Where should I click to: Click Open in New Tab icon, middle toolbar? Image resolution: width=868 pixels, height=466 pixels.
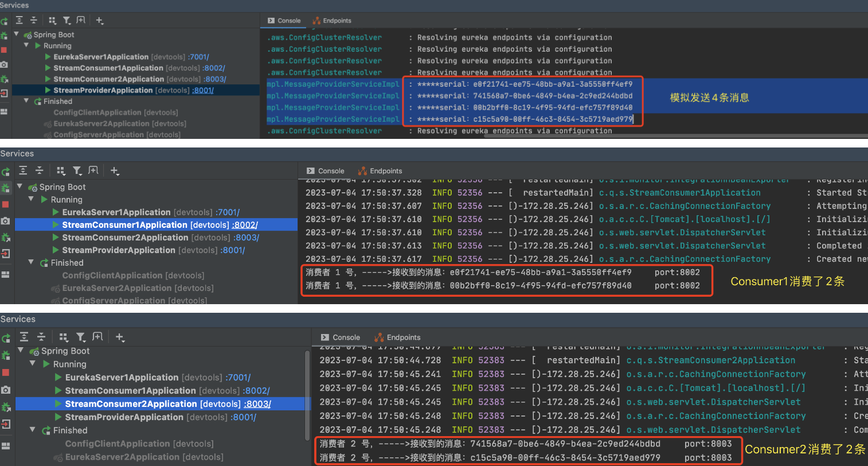coord(93,170)
